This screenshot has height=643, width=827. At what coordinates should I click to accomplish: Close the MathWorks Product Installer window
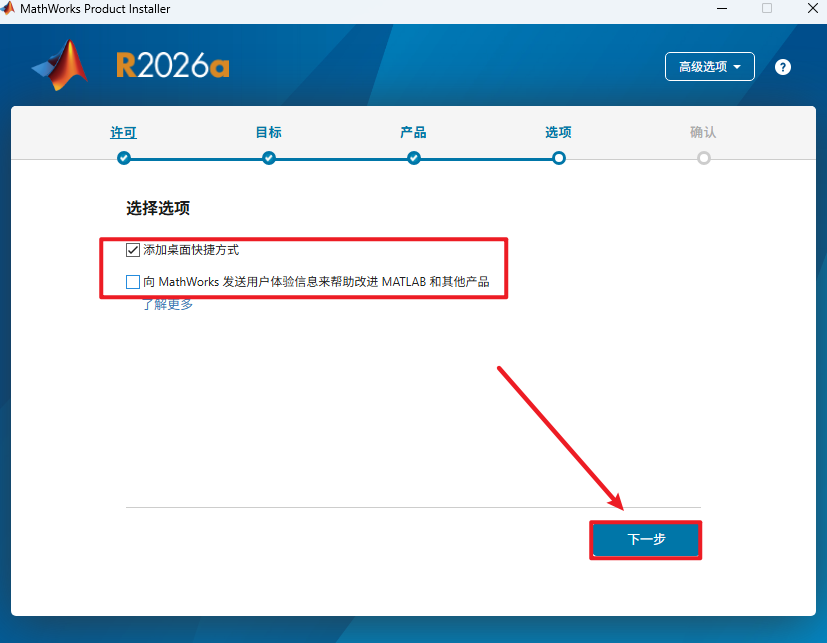813,8
